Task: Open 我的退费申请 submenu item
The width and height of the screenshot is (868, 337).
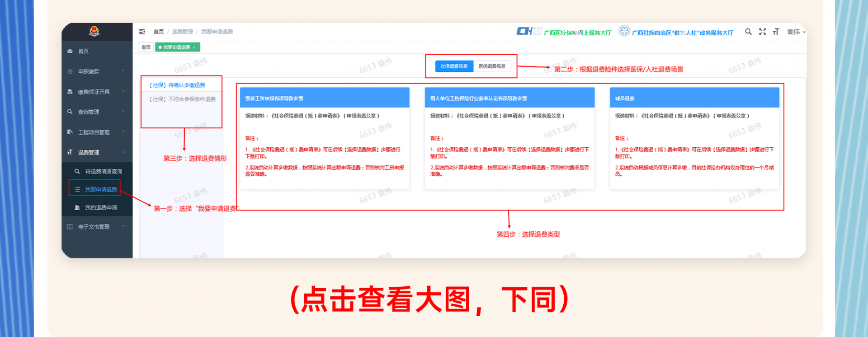Action: click(97, 207)
